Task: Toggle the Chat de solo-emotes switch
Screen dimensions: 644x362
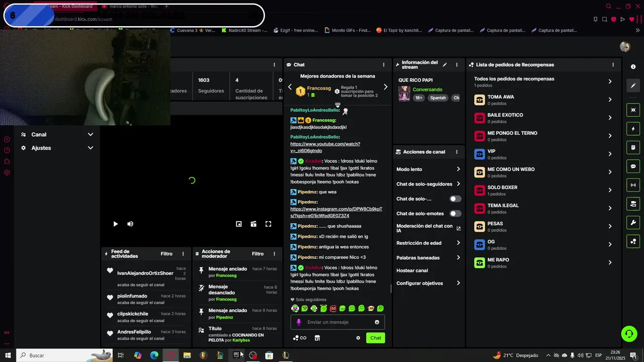Action: pos(455,214)
